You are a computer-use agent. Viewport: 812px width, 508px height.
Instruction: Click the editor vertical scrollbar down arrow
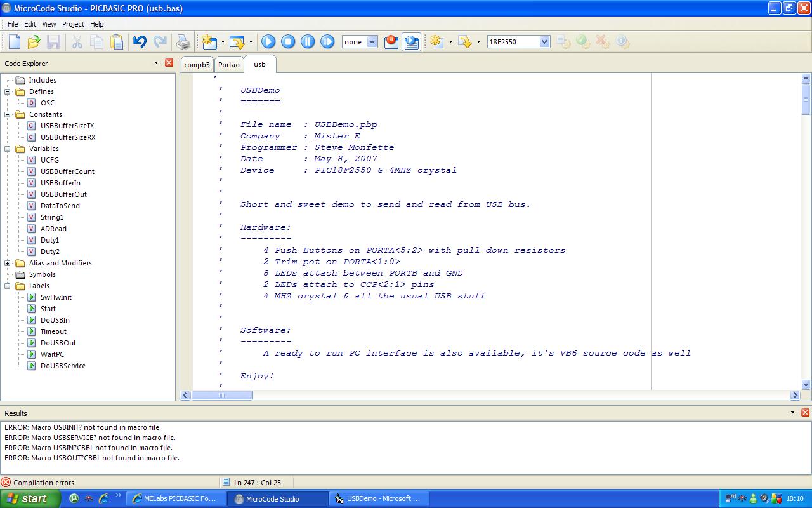tap(806, 384)
